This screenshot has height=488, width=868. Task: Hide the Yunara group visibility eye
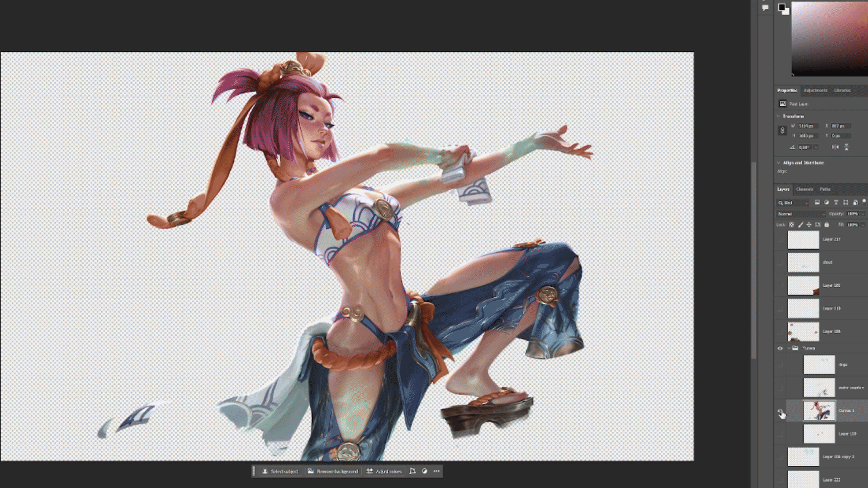coord(780,348)
